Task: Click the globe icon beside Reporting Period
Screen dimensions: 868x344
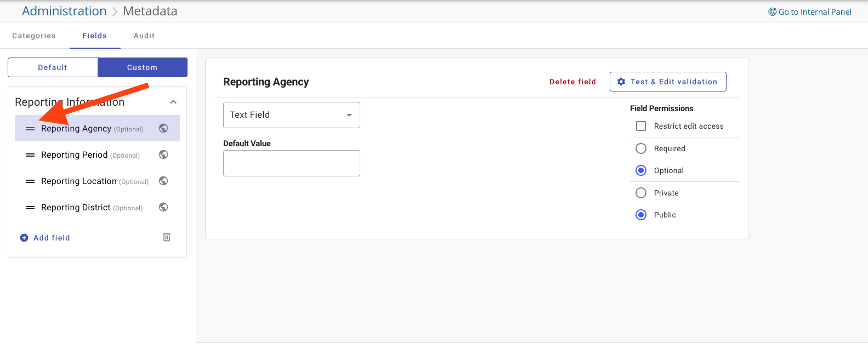Action: coord(163,154)
